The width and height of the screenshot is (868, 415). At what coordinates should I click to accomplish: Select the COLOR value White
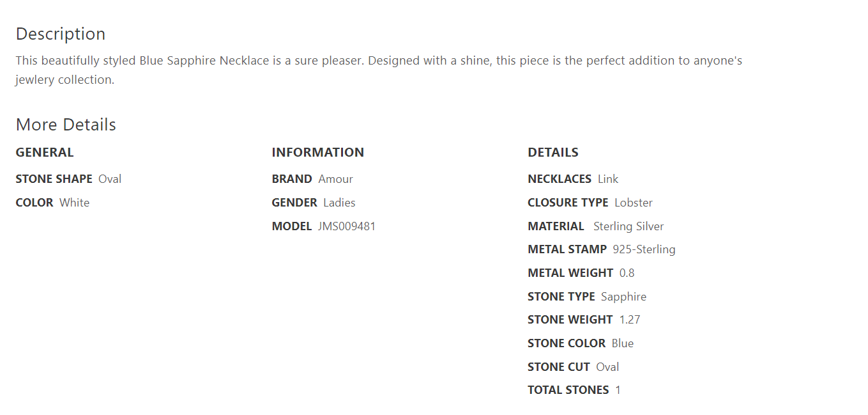click(x=74, y=203)
